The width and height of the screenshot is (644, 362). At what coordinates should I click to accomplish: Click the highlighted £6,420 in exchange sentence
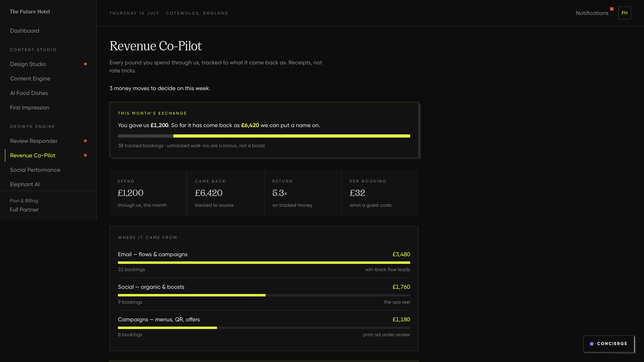(x=250, y=125)
